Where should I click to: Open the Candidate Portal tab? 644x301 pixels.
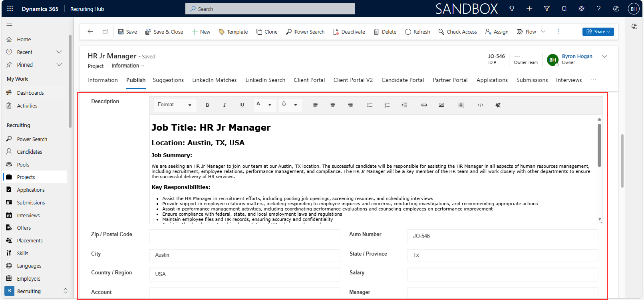coord(402,80)
